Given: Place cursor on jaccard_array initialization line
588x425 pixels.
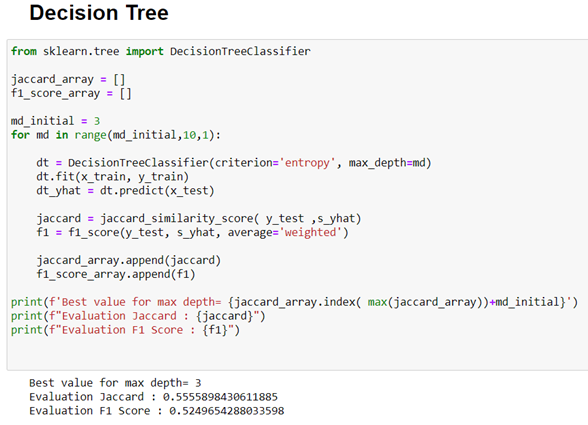Looking at the screenshot, I should (68, 80).
